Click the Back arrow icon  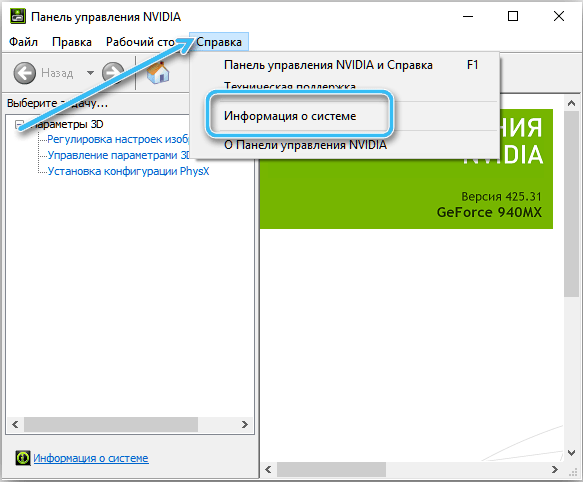pos(25,73)
